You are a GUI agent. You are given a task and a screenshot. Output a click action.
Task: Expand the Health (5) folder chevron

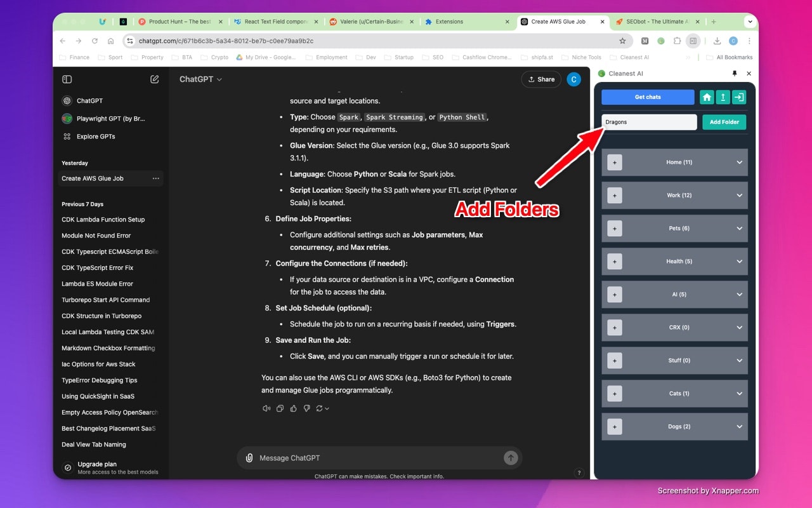coord(739,262)
